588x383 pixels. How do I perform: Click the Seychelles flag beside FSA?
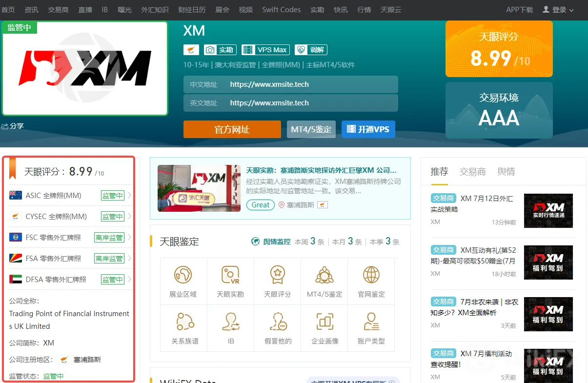coord(16,259)
